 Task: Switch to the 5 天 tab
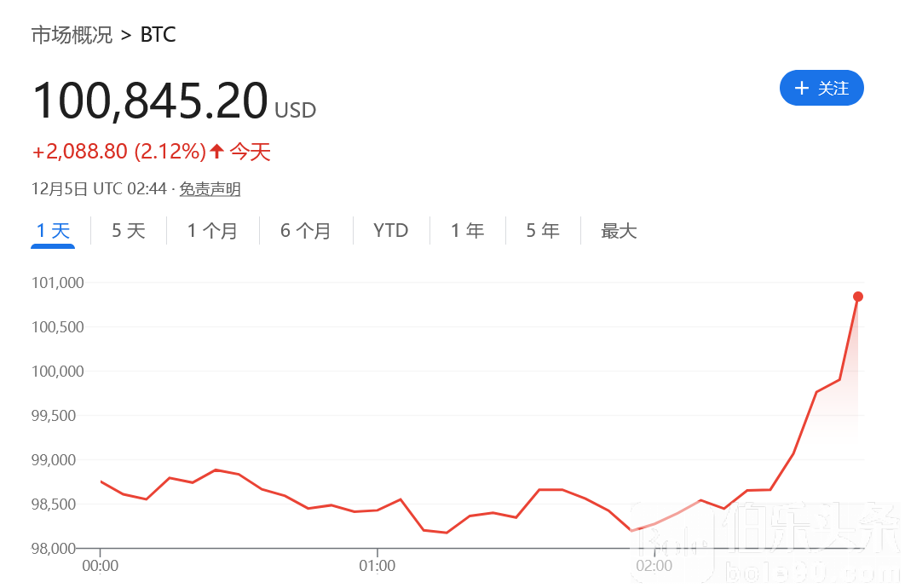click(x=129, y=231)
